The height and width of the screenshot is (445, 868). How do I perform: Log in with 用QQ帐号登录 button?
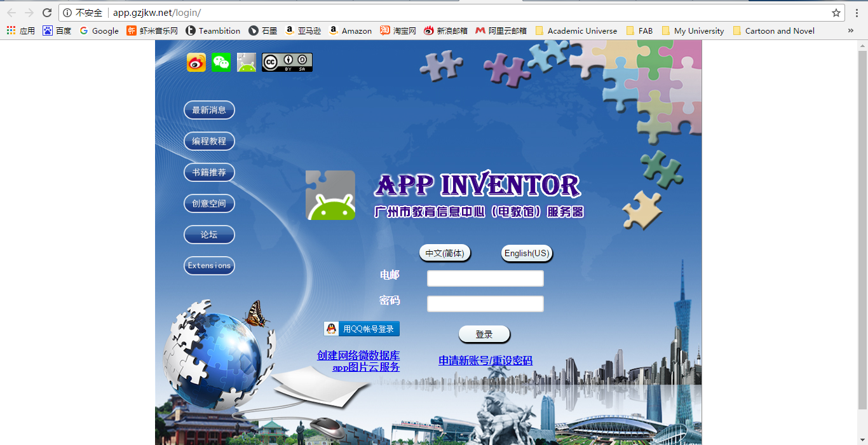click(362, 329)
